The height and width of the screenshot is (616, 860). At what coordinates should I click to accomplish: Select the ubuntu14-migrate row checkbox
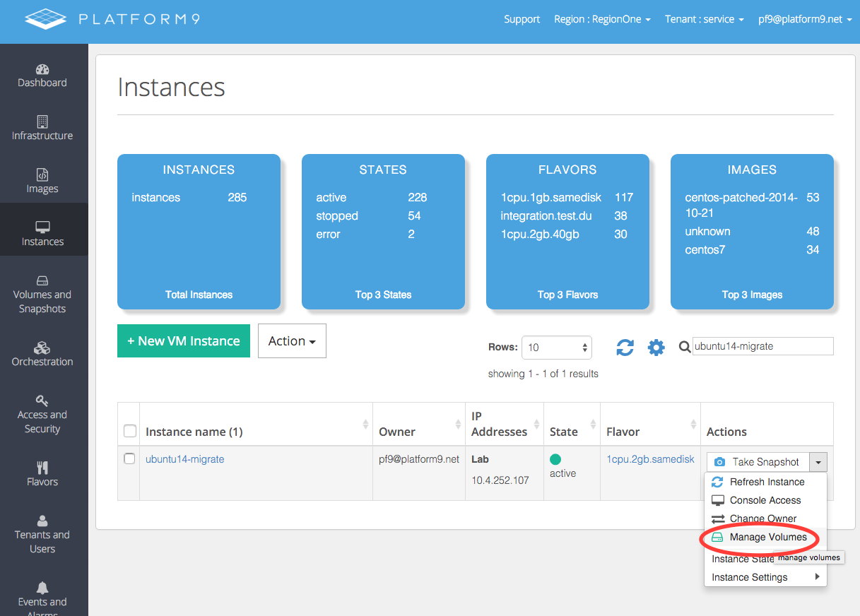pos(129,458)
